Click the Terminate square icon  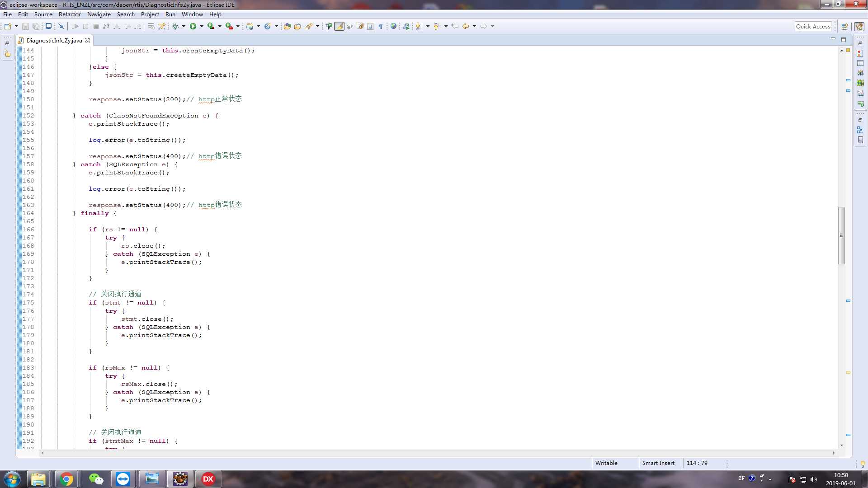(96, 26)
